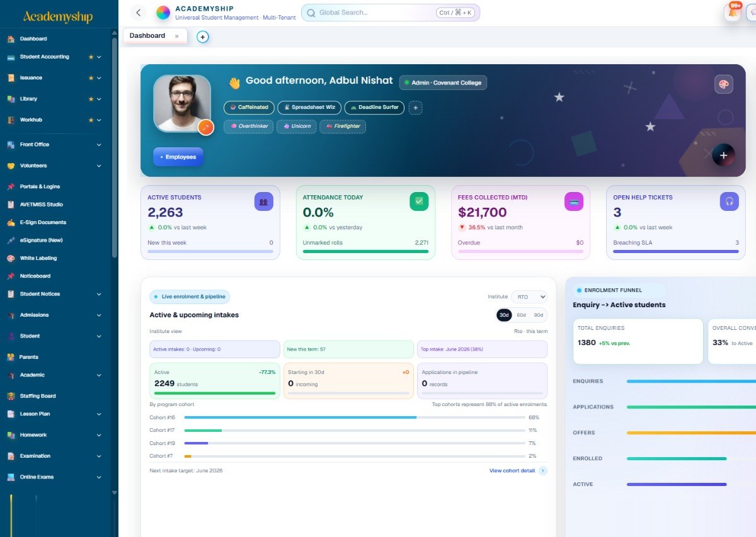Expand the Student Notices chevron
The height and width of the screenshot is (537, 756).
[99, 294]
